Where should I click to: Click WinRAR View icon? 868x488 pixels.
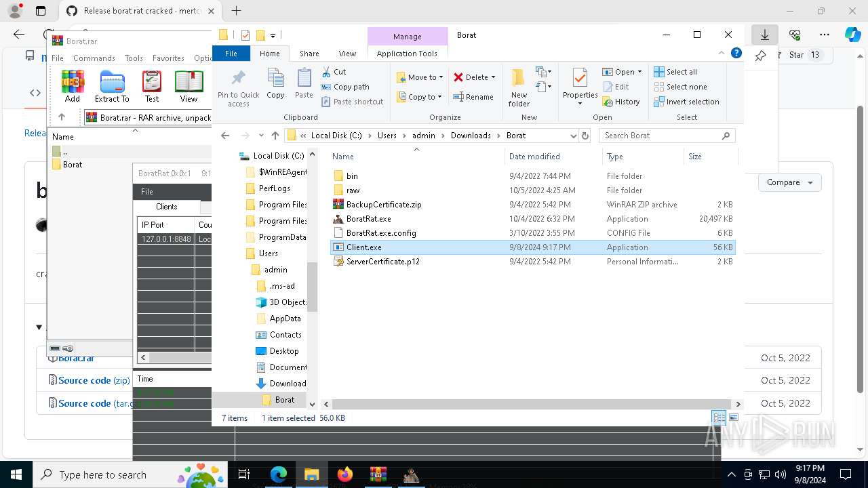tap(189, 87)
